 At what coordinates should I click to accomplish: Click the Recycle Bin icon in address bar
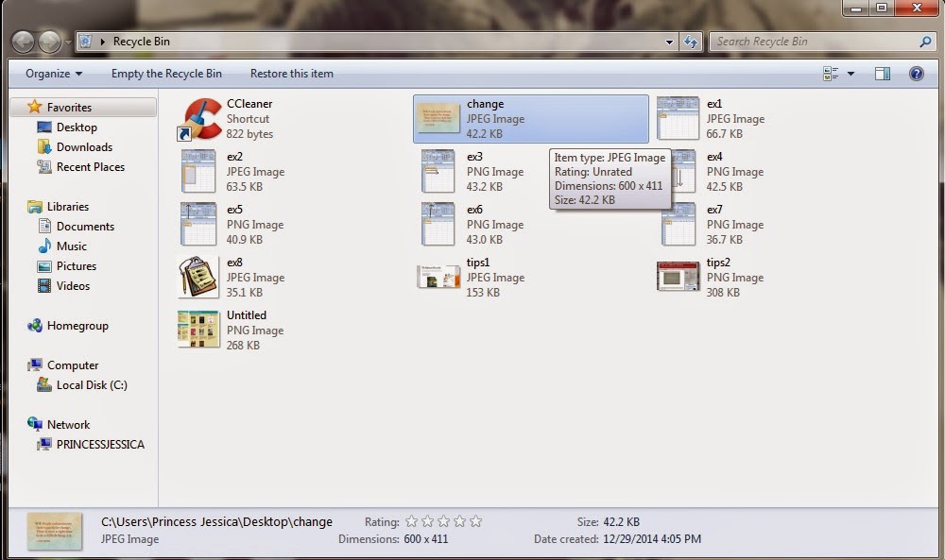(86, 42)
